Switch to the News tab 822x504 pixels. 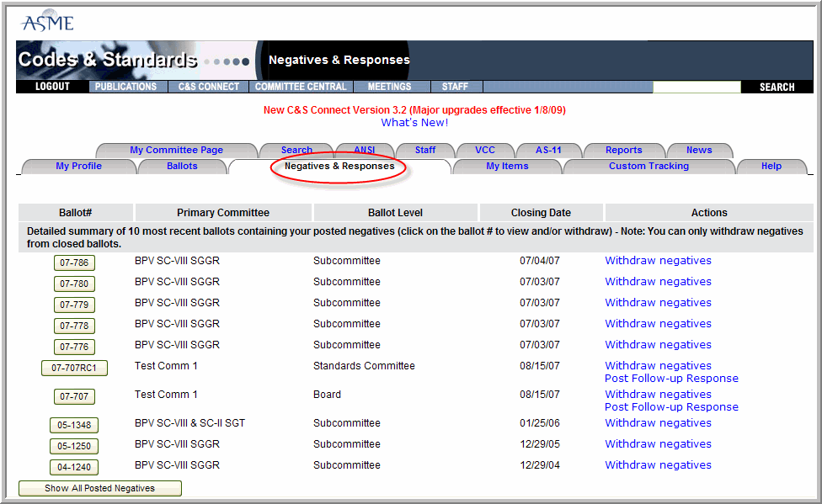coord(699,150)
